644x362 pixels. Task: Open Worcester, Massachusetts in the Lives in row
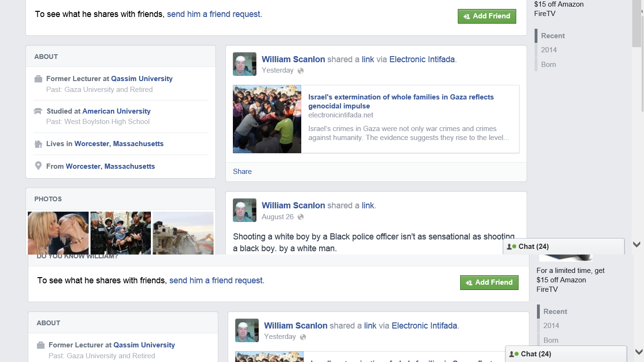pyautogui.click(x=119, y=144)
